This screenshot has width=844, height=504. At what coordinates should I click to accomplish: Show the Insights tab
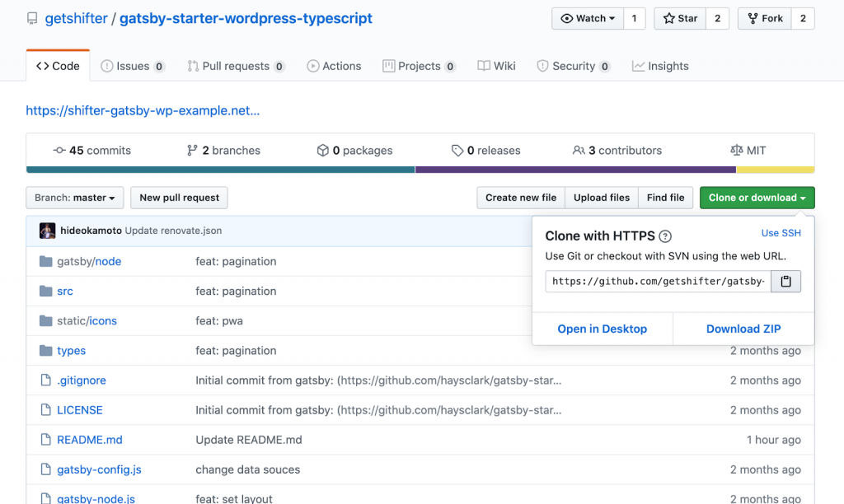coord(660,66)
